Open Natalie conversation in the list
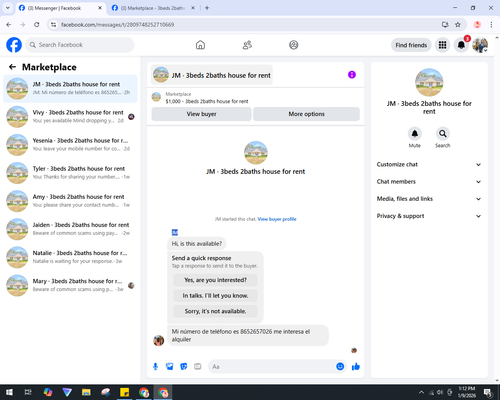Viewport: 500px width, 400px height. (70, 257)
